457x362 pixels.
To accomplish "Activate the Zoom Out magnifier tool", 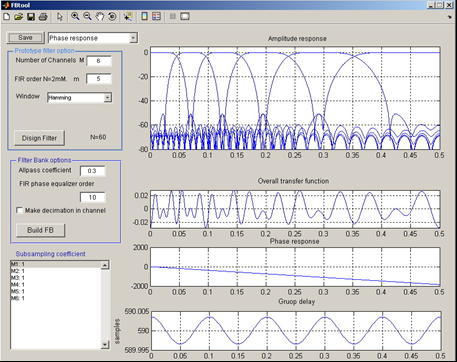I will pos(87,16).
